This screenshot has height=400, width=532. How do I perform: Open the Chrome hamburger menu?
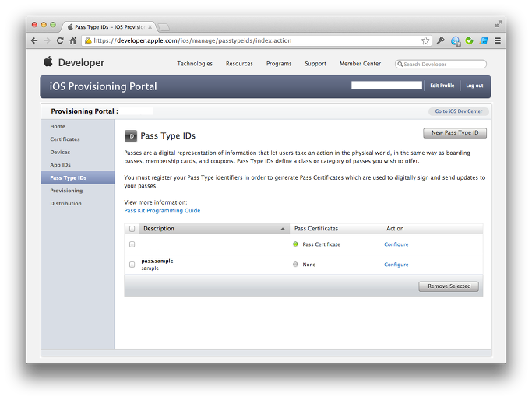(498, 40)
